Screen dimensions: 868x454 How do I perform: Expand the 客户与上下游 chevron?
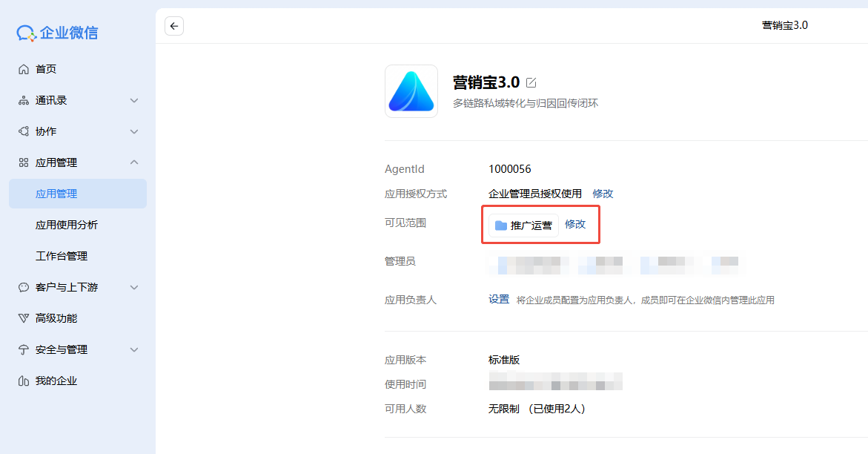tap(134, 287)
